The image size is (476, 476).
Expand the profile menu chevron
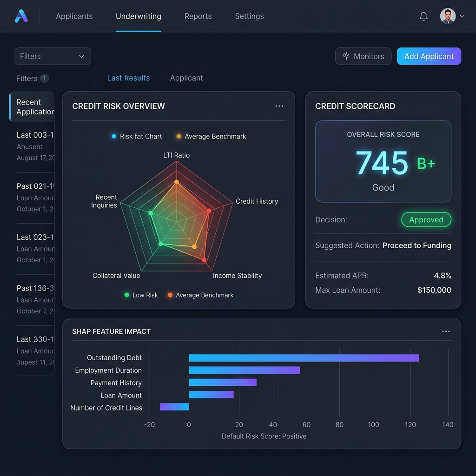tap(462, 16)
